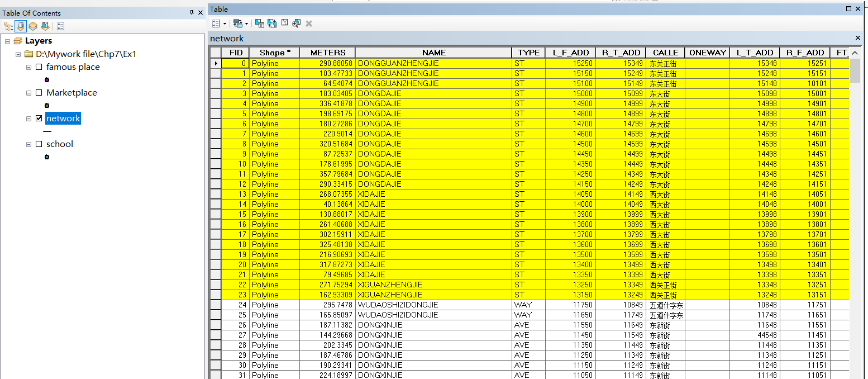Open Table Of Contents options icon
The image size is (868, 379).
61,26
